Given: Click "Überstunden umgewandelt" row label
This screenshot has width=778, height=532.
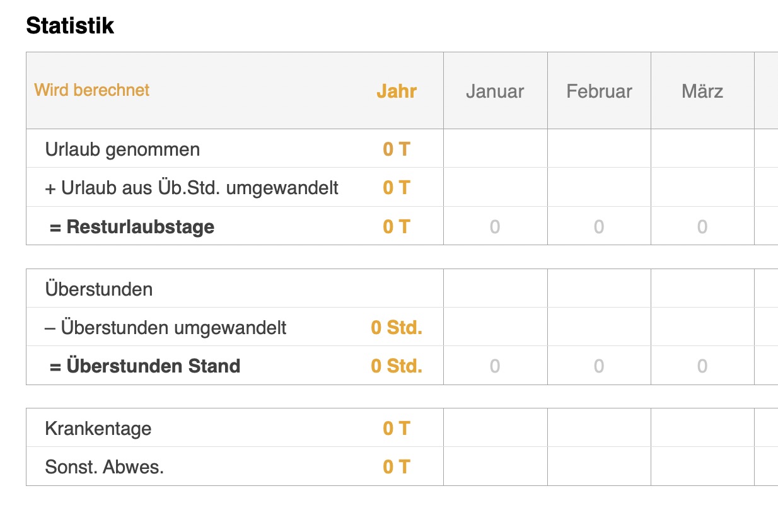Looking at the screenshot, I should click(166, 328).
